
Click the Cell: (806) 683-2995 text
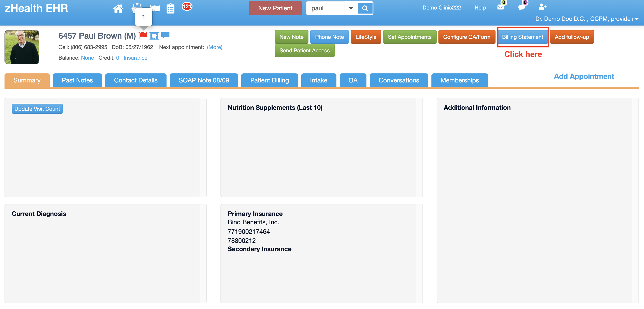pyautogui.click(x=83, y=47)
